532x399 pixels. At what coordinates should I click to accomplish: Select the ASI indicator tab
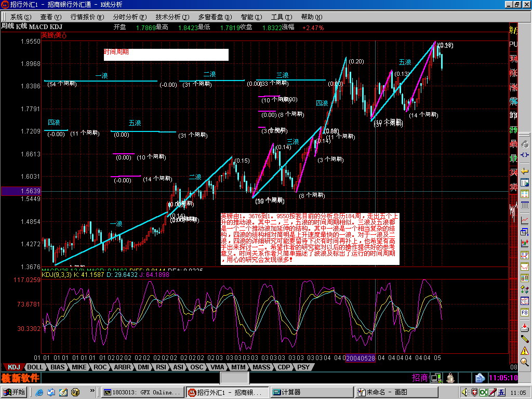(x=178, y=367)
